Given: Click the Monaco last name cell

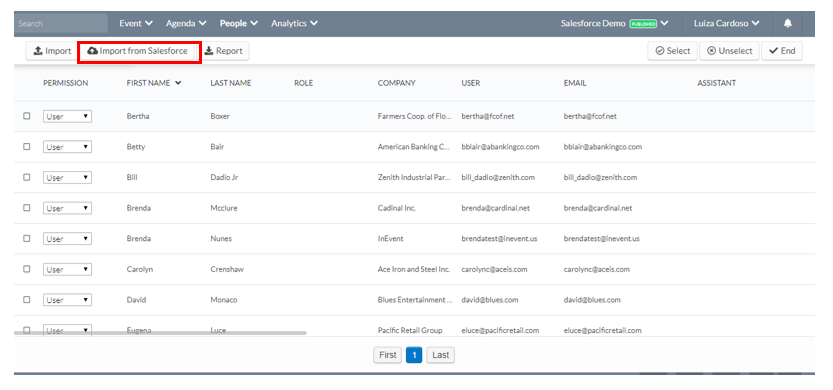Looking at the screenshot, I should tap(224, 300).
